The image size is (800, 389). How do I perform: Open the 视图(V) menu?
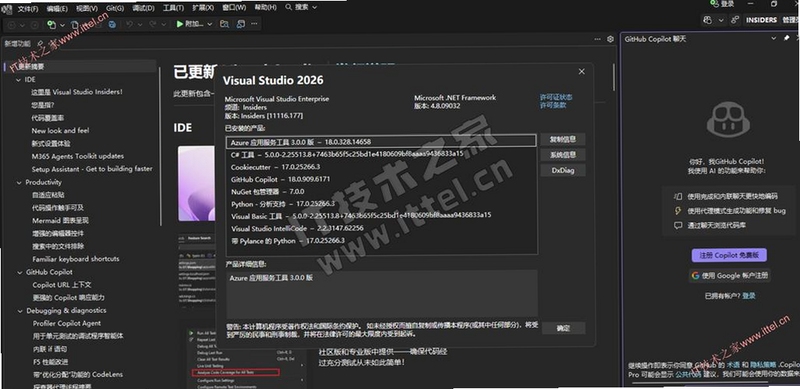click(x=87, y=9)
